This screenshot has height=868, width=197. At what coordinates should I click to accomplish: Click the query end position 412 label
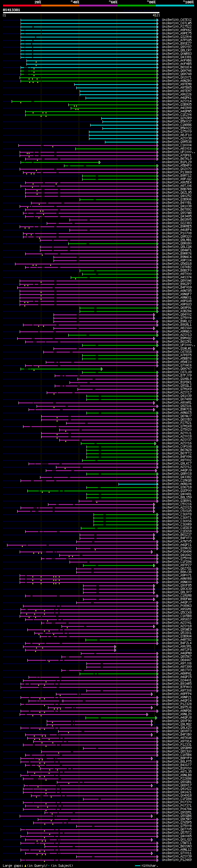pyautogui.click(x=155, y=15)
